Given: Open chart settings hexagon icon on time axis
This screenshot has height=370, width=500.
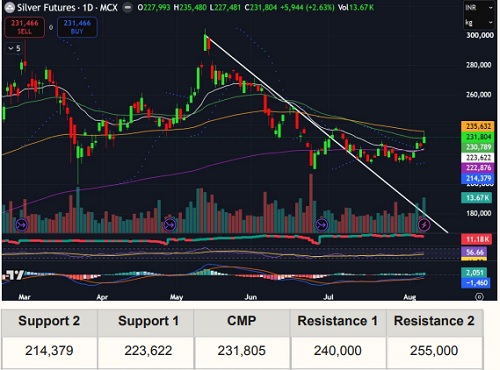Looking at the screenshot, I should (x=479, y=296).
